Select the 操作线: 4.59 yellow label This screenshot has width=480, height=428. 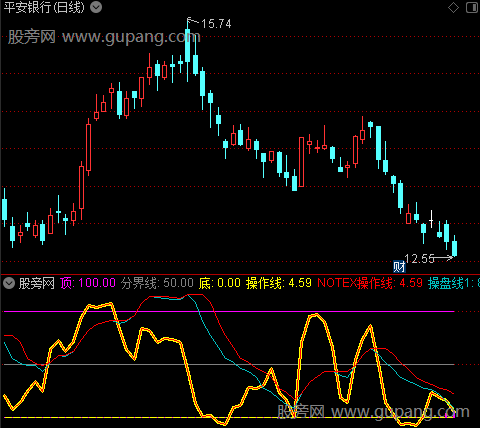pyautogui.click(x=279, y=283)
